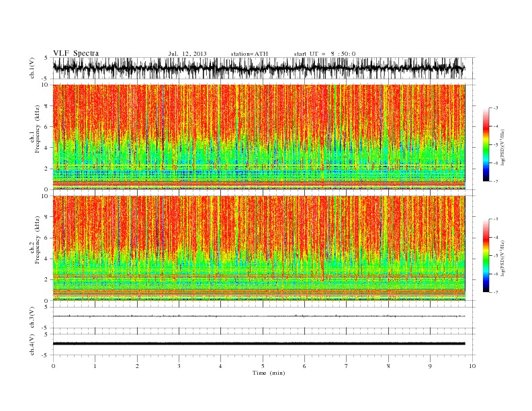The image size is (532, 411).
Task: Click the "-7" label on ch.1 color scale
Action: click(x=495, y=181)
